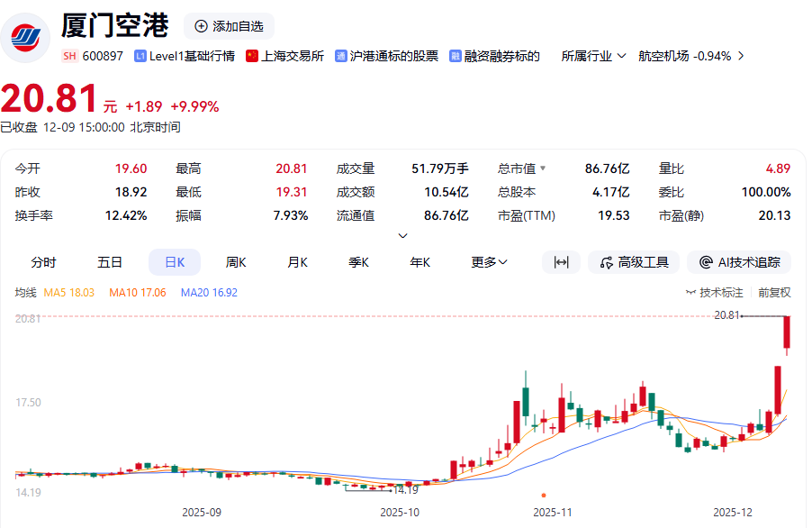Click the 上海交易所 flag icon
Image resolution: width=812 pixels, height=528 pixels.
tap(252, 56)
